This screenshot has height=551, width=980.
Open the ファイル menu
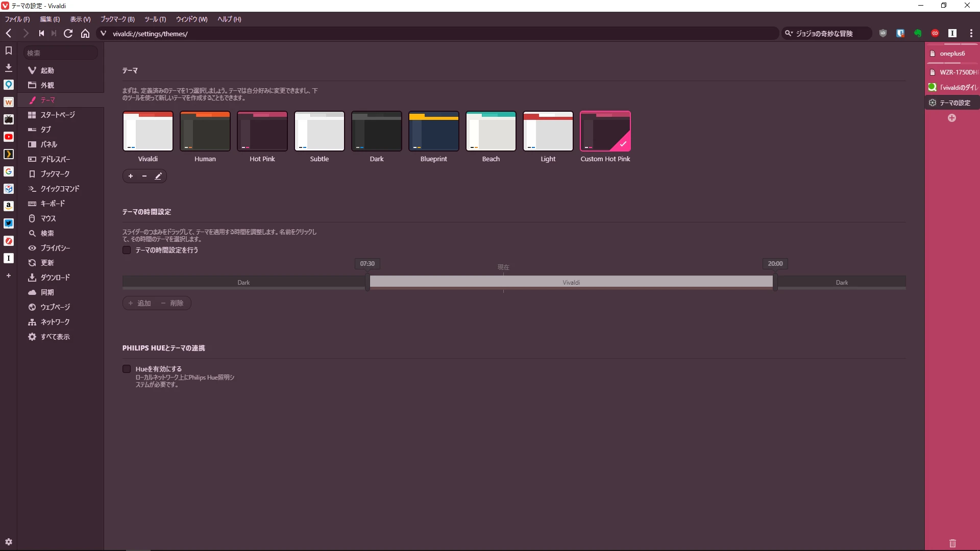point(17,19)
